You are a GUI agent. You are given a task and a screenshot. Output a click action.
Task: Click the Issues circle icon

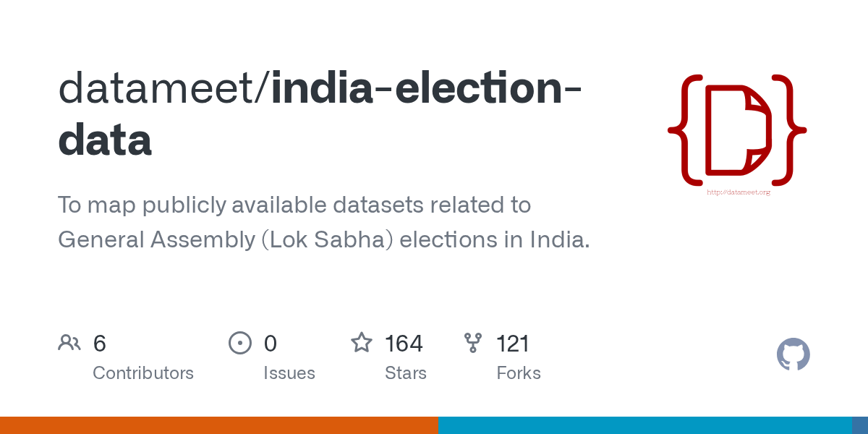[x=240, y=343]
